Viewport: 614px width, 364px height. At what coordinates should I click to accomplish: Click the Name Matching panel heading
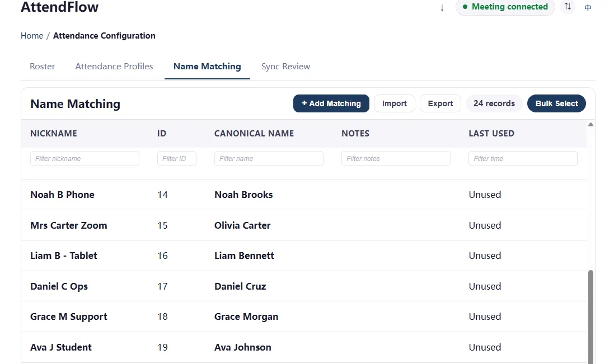point(75,103)
